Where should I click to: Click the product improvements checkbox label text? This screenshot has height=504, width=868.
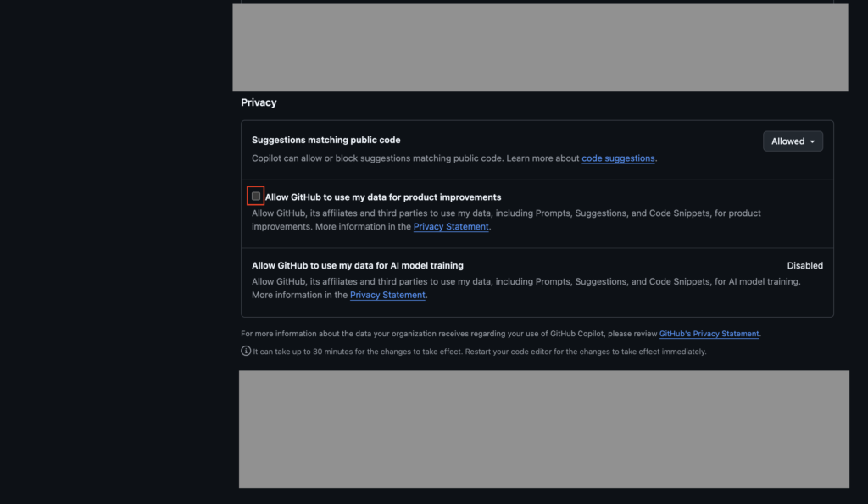(383, 197)
